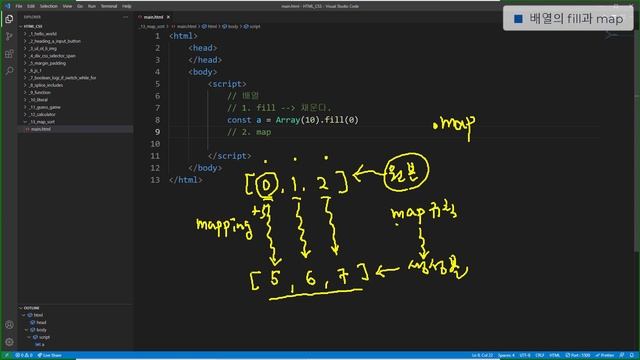Click the remote window indicator icon
Image resolution: width=640 pixels, height=360 pixels.
pyautogui.click(x=6, y=355)
